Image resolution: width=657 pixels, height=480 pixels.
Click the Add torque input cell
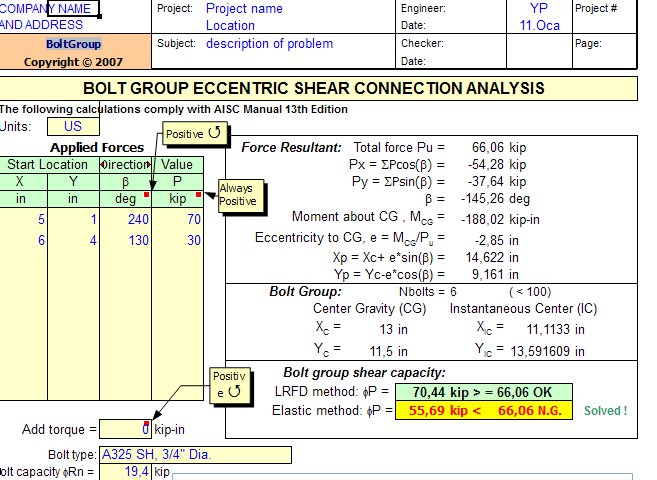[x=125, y=429]
